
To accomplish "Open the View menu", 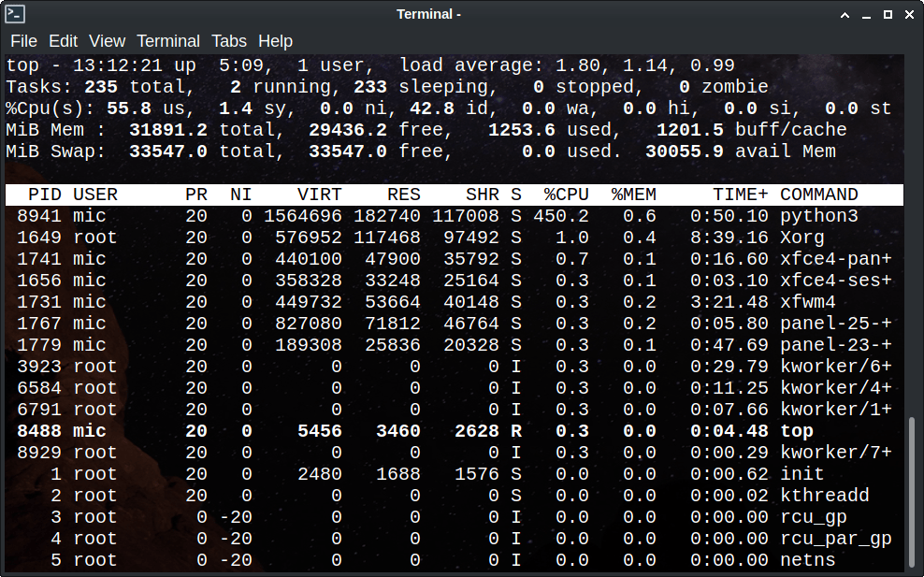I will click(x=107, y=41).
